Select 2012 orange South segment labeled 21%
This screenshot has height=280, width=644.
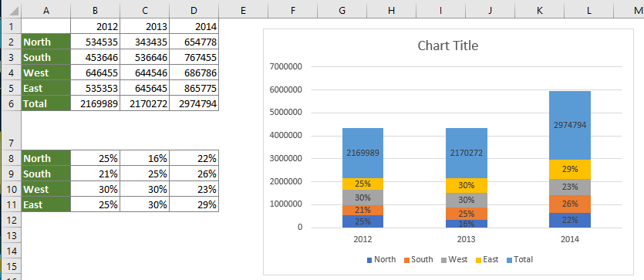point(362,211)
